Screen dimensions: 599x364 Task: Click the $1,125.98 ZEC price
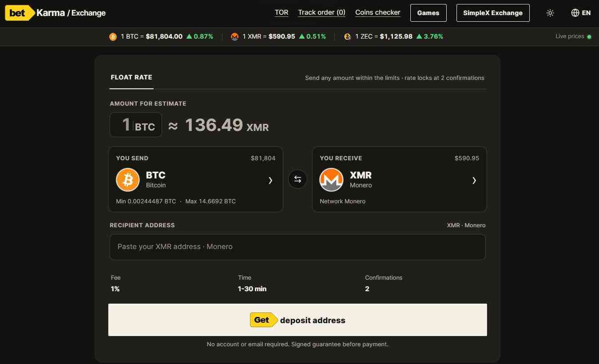(396, 36)
